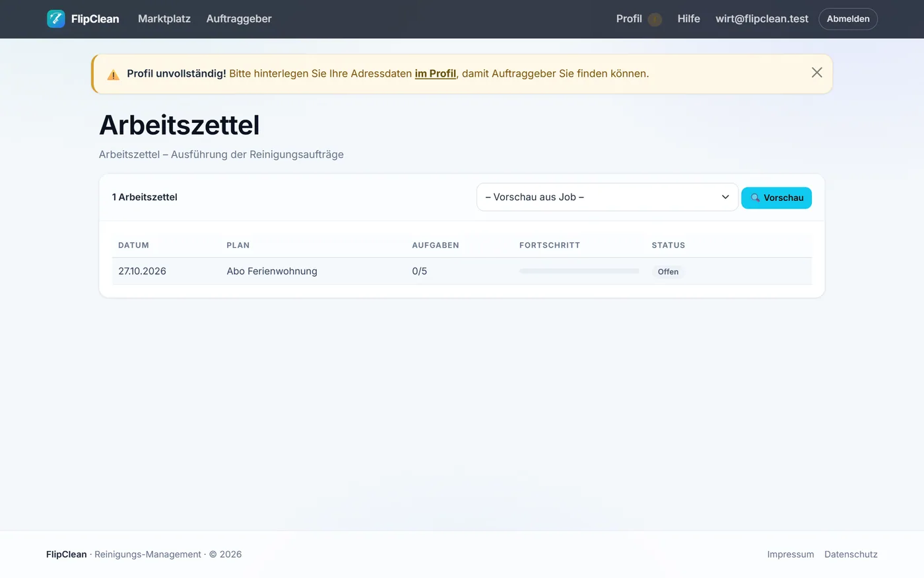
Task: Open the Hilfe page
Action: coord(688,18)
